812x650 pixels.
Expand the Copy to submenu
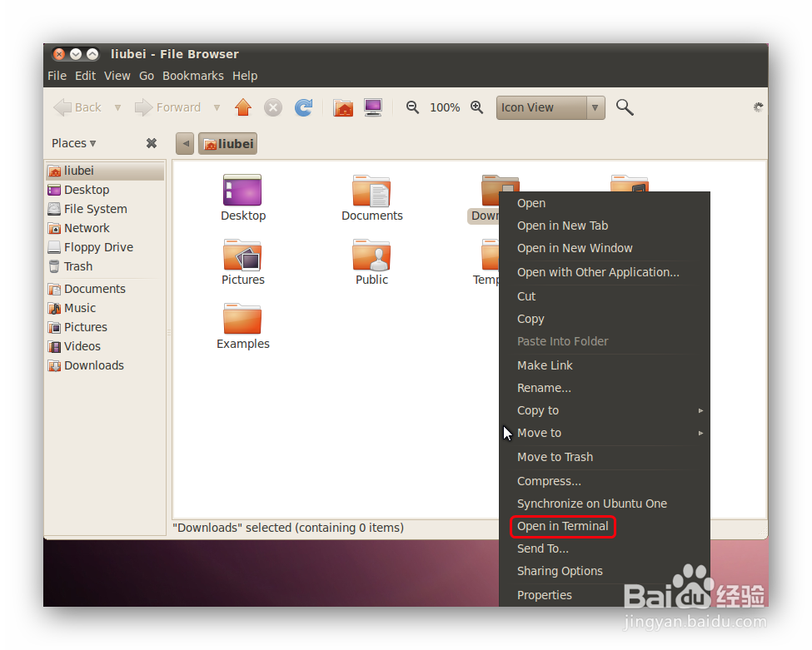[x=605, y=410]
